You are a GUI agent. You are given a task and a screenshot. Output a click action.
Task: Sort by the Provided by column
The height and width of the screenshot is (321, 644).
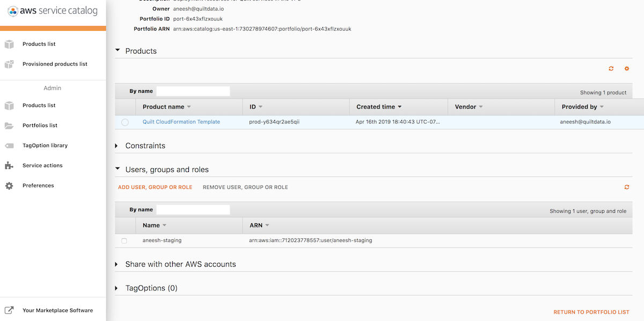[583, 107]
